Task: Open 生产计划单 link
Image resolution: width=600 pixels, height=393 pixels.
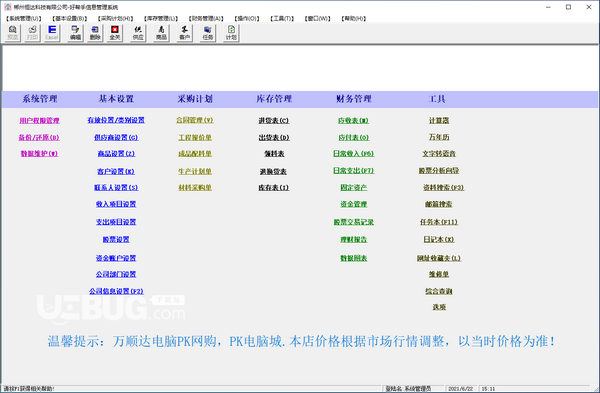Action: click(x=195, y=171)
